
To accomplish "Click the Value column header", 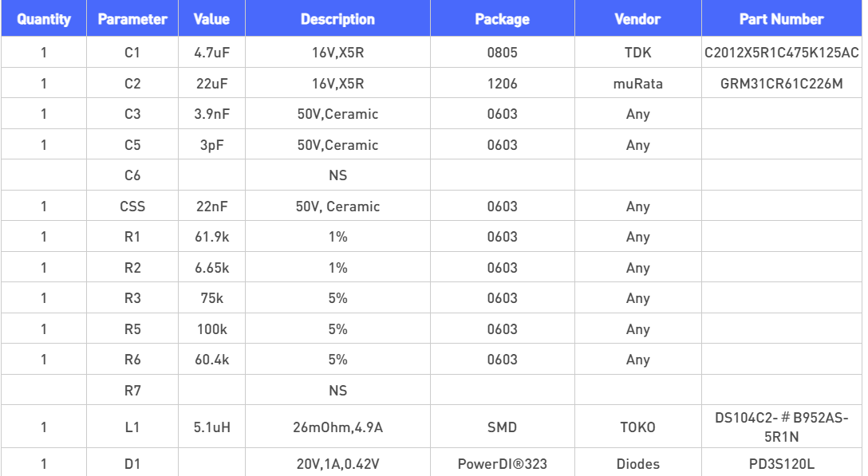I will 211,19.
